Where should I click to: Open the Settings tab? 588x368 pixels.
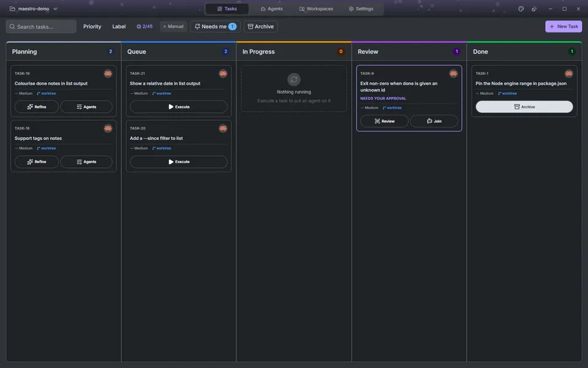(361, 9)
